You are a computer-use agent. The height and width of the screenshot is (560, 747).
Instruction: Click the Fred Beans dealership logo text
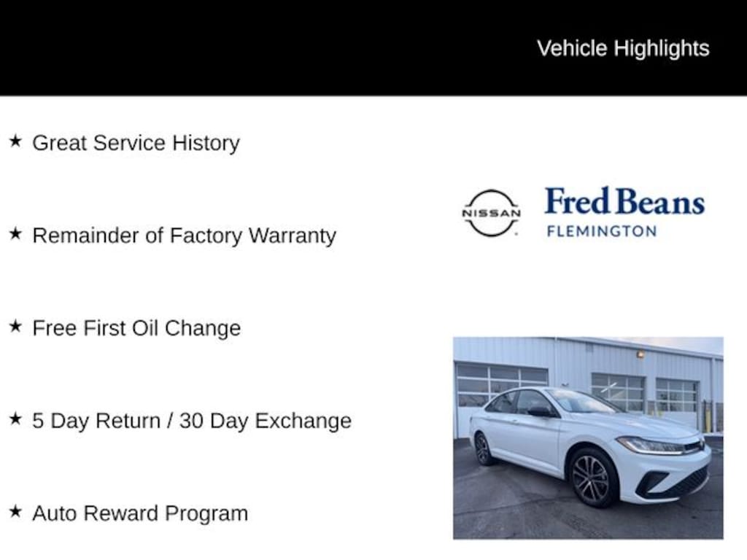(x=624, y=202)
